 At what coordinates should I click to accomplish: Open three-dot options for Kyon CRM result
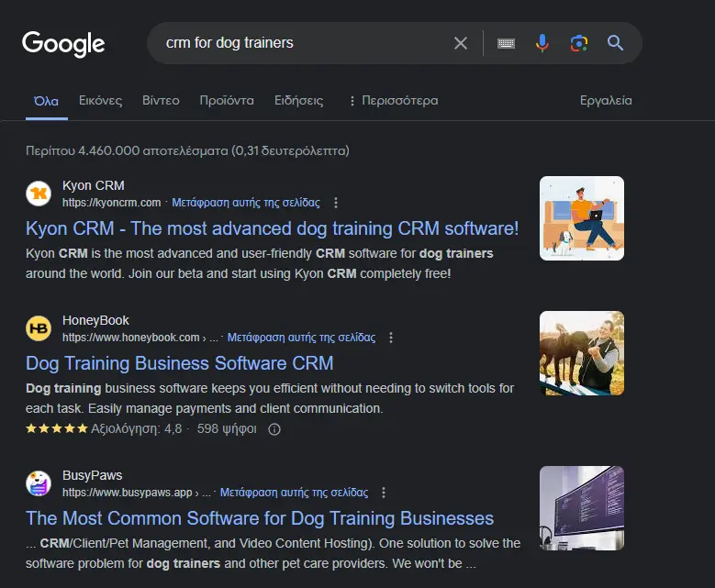336,203
